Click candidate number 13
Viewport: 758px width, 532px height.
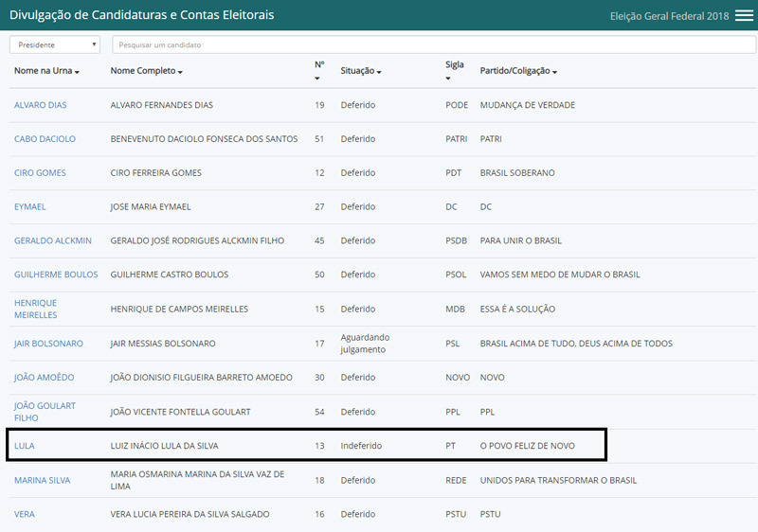tap(319, 446)
